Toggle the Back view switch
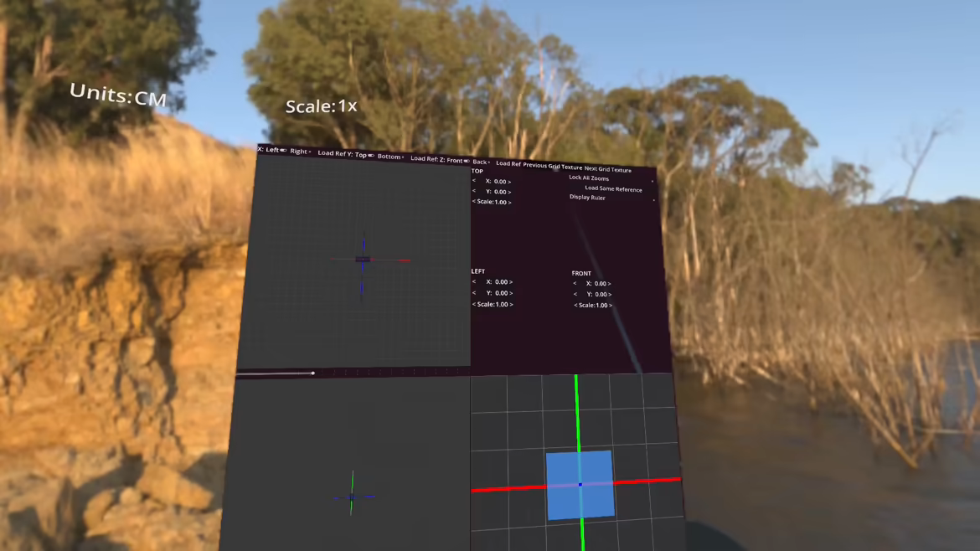 pyautogui.click(x=489, y=162)
